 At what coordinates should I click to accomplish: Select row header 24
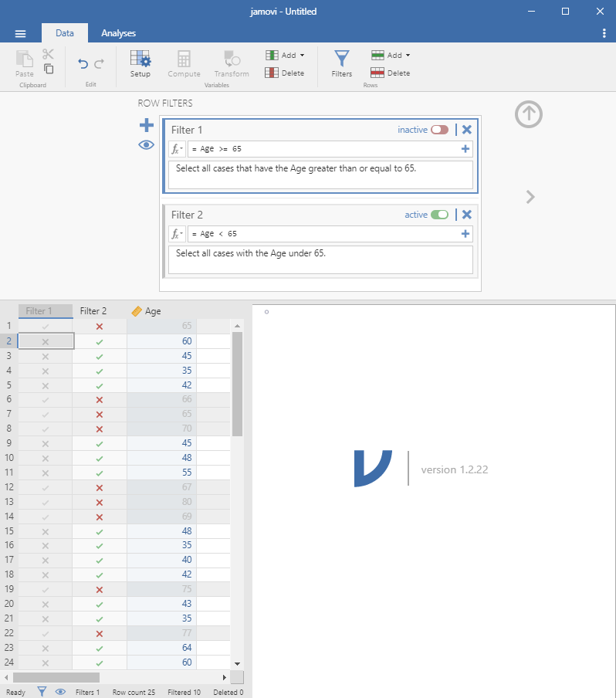(x=9, y=662)
